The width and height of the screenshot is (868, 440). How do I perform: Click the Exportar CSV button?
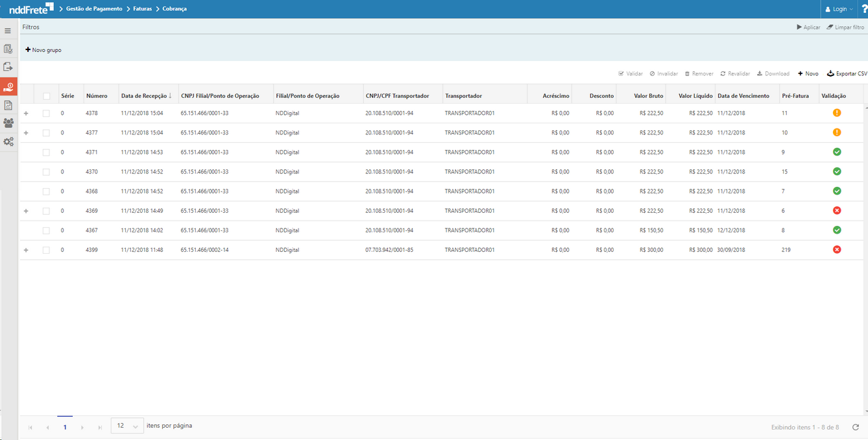click(847, 74)
